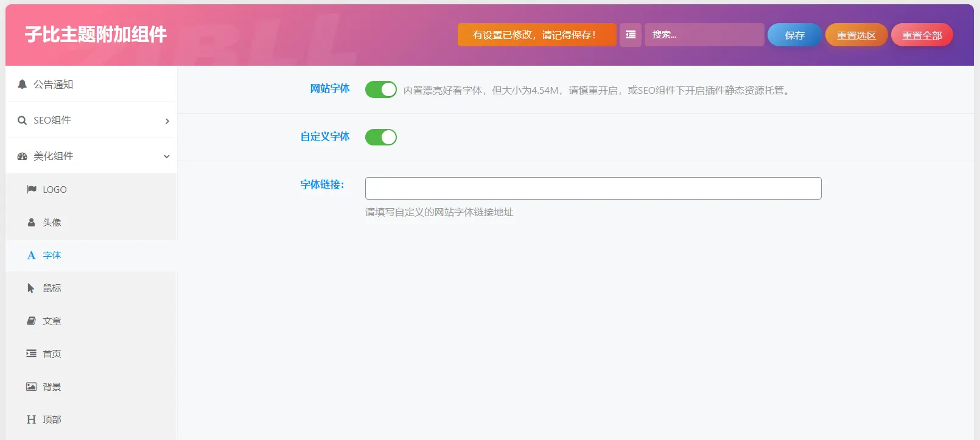Collapse the 美化组件 chevron arrow

(x=167, y=156)
